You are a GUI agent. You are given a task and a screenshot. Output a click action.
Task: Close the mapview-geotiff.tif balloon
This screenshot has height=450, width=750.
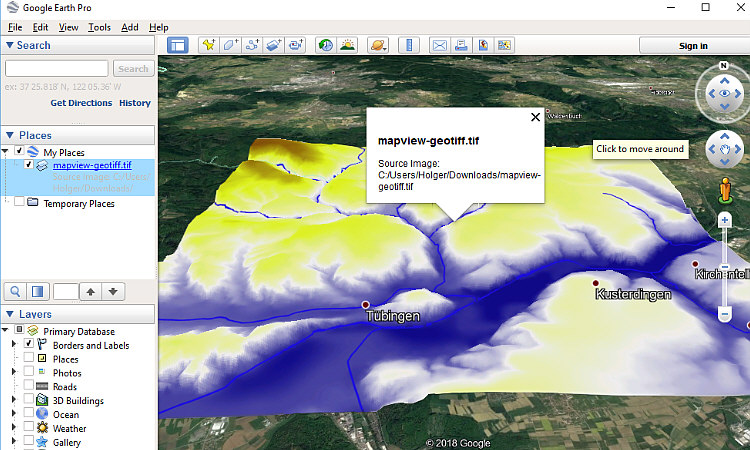point(535,117)
